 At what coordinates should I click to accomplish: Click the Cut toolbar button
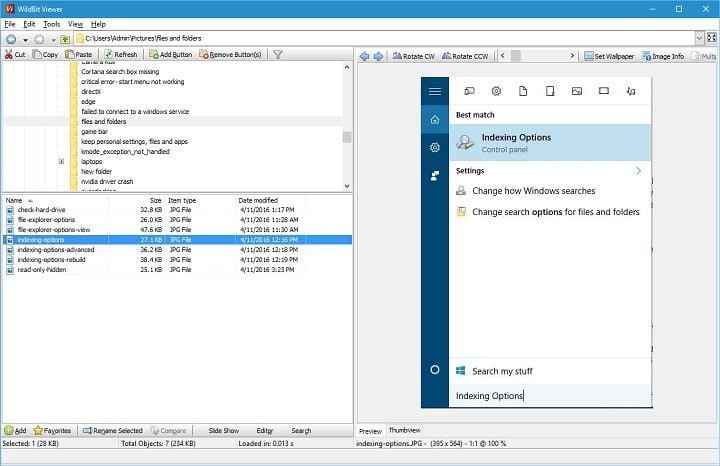tap(15, 54)
